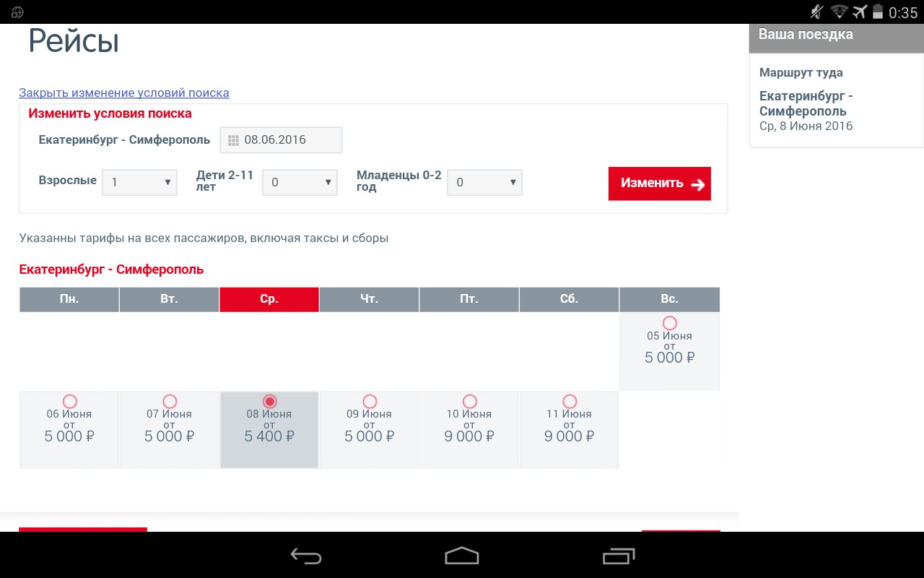924x578 pixels.
Task: Click the 5 000 ₽ price on 09 Июня
Action: [369, 436]
